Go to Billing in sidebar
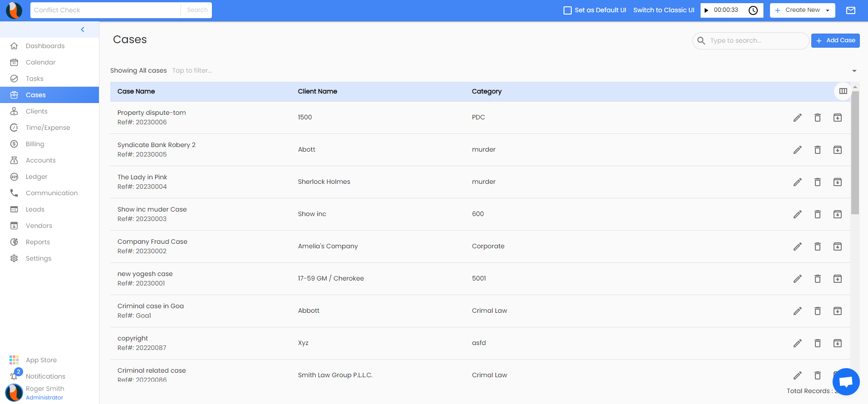Viewport: 868px width, 404px height. (x=35, y=144)
